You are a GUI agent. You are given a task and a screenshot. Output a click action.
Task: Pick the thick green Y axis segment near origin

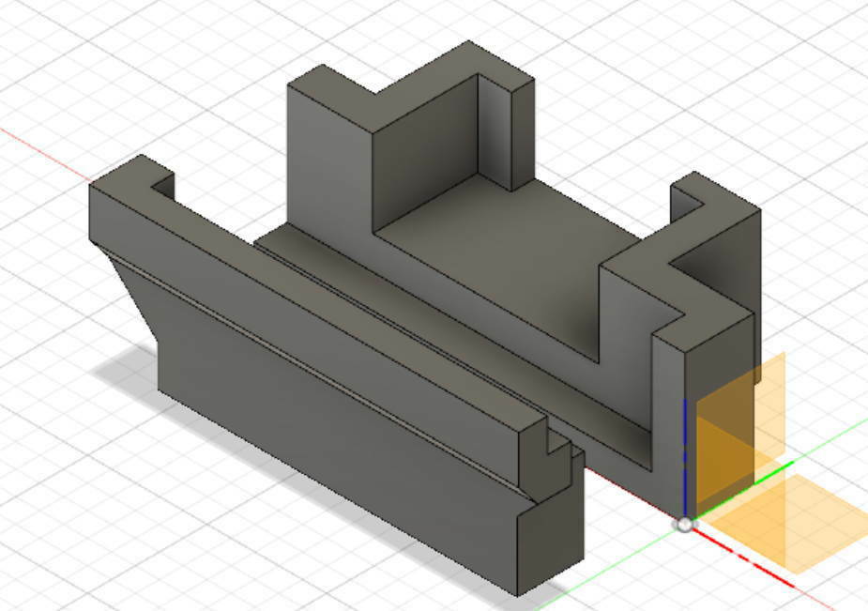click(744, 490)
